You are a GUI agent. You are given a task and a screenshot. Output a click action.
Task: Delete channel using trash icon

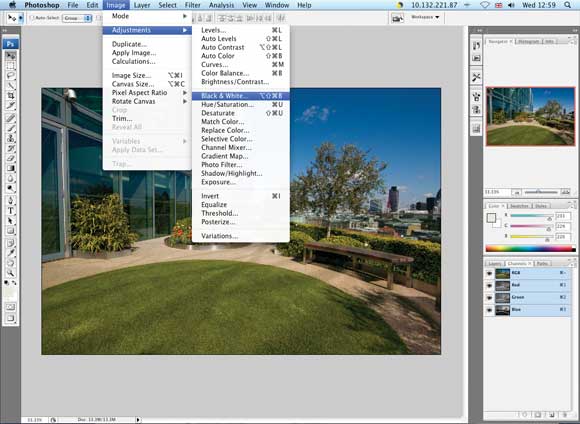[565, 415]
